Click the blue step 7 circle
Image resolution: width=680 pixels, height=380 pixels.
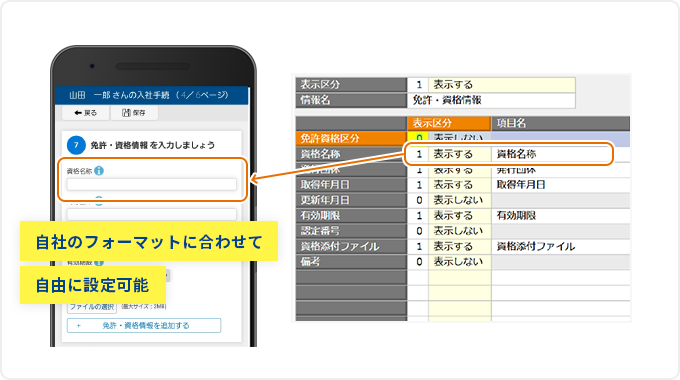(x=76, y=145)
